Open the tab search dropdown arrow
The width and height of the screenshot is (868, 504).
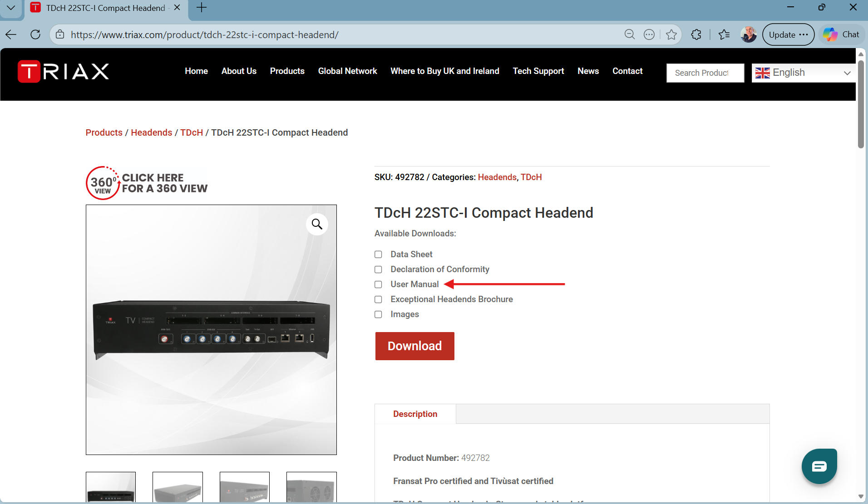[x=11, y=8]
